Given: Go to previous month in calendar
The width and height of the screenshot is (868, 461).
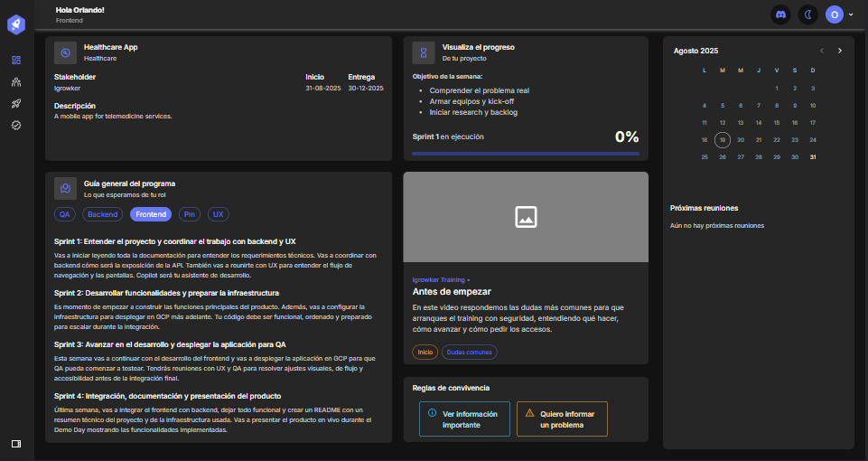Looking at the screenshot, I should (822, 51).
